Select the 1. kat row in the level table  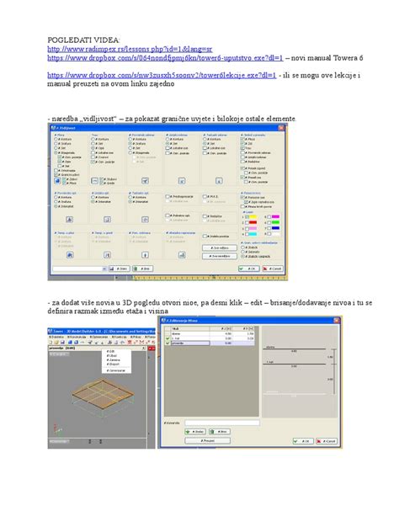(x=210, y=338)
